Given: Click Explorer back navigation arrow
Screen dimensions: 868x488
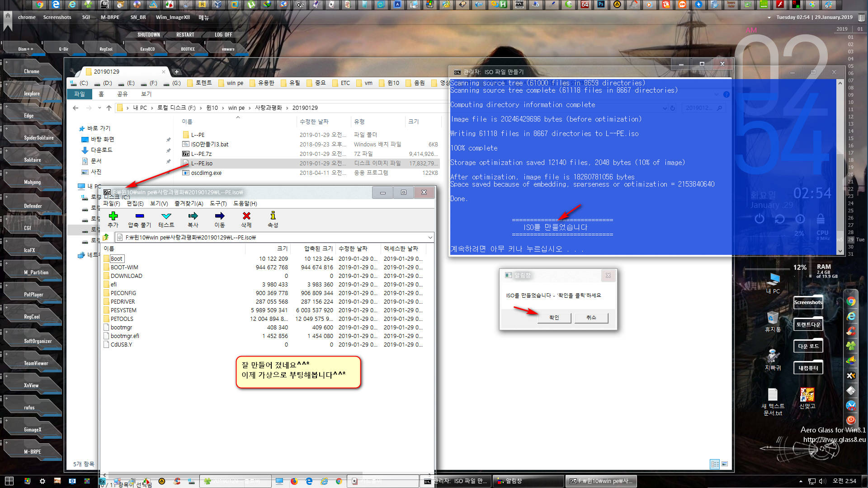Looking at the screenshot, I should pyautogui.click(x=75, y=108).
